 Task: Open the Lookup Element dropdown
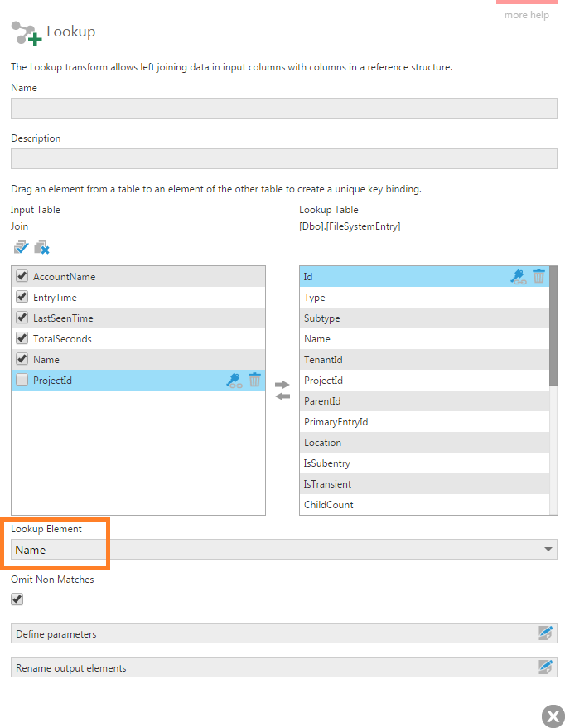coord(547,549)
